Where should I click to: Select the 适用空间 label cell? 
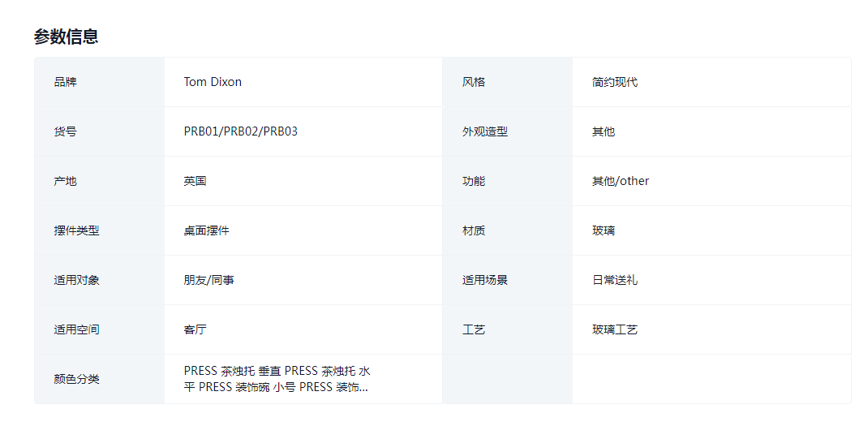click(100, 329)
